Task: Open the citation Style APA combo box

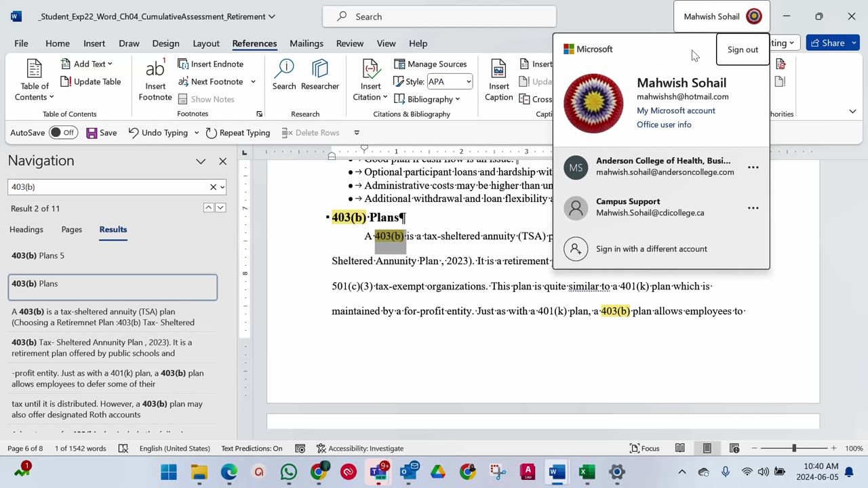Action: click(449, 81)
